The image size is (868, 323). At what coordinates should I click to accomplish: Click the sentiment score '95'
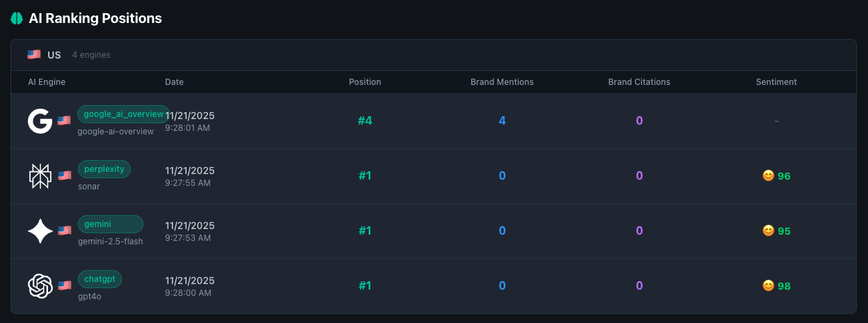click(x=784, y=231)
